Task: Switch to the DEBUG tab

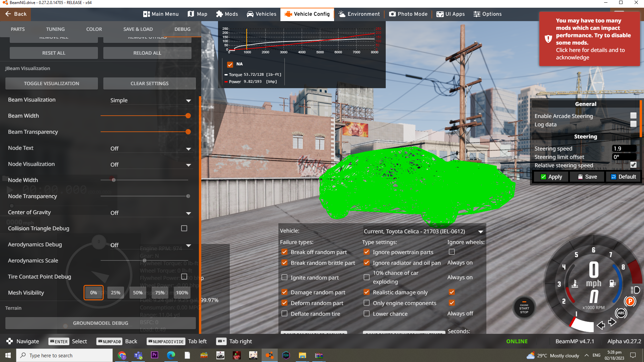Action: [x=182, y=29]
